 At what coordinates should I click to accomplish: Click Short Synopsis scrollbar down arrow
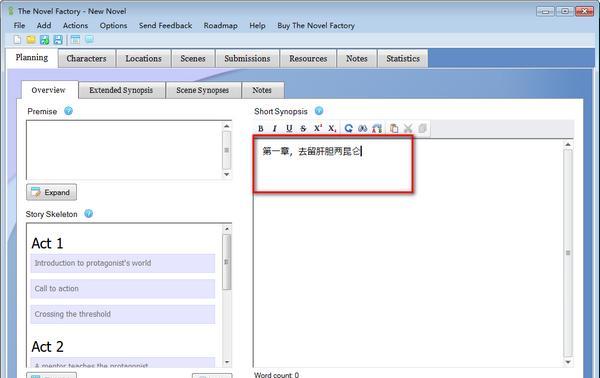click(x=568, y=362)
